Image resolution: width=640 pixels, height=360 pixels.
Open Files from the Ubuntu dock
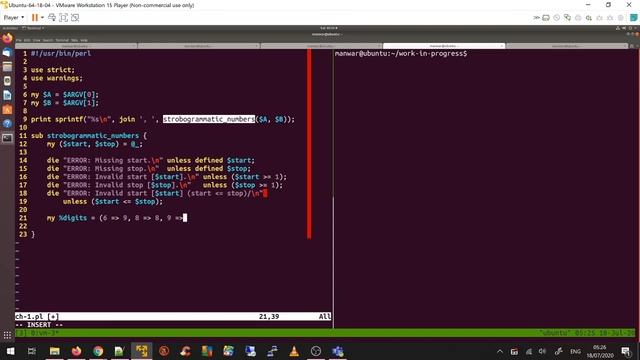pos(7,67)
